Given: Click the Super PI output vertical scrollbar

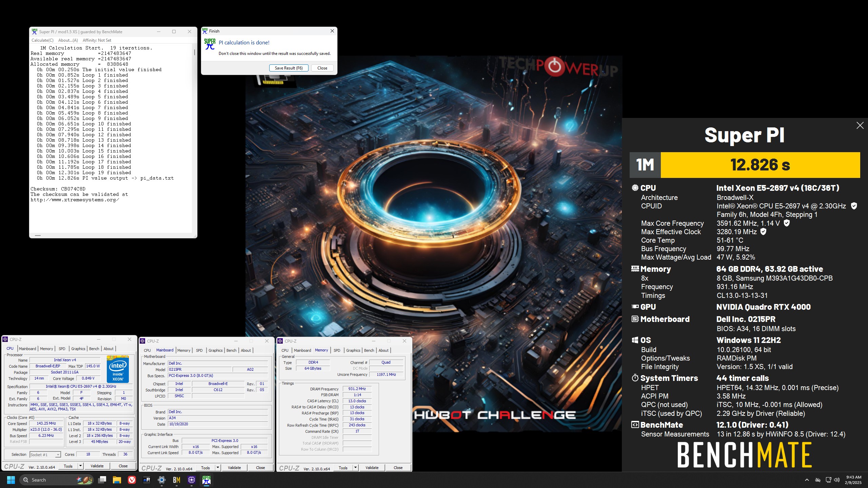Looking at the screenshot, I should 195,138.
